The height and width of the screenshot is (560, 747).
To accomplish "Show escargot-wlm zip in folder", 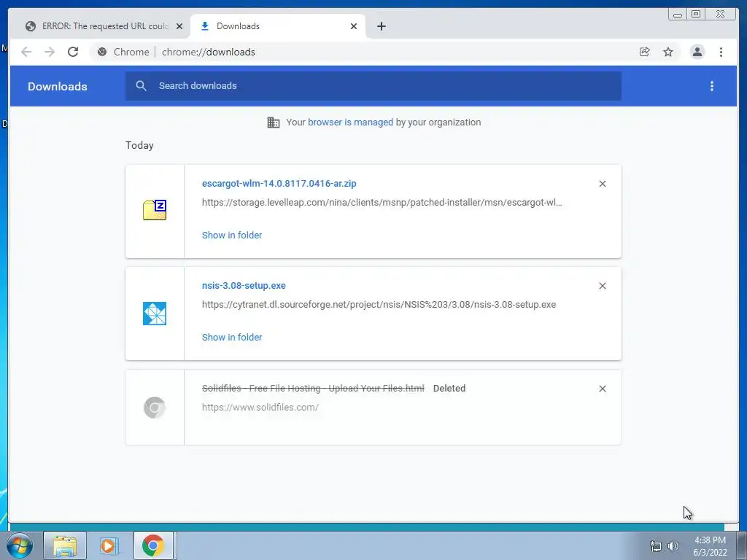I will [232, 236].
